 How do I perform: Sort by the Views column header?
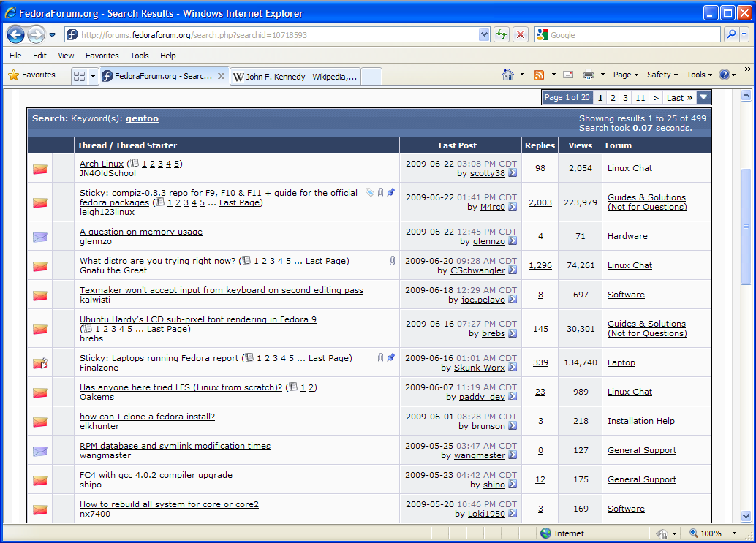tap(580, 145)
